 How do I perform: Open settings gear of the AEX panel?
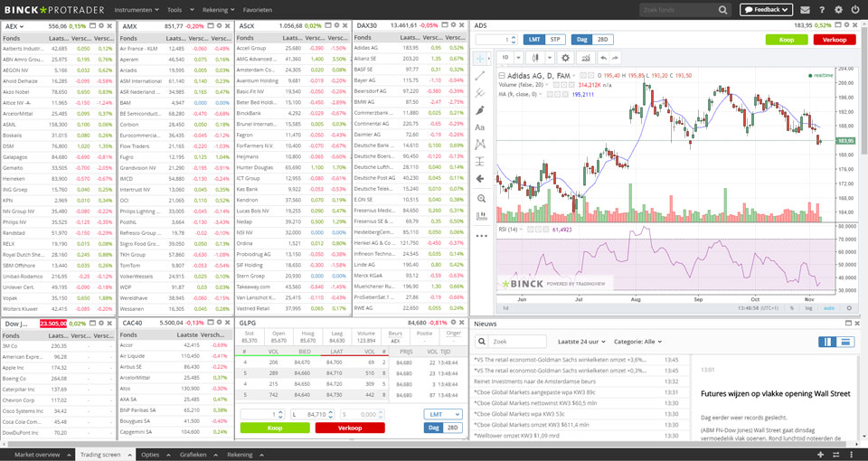coord(100,26)
